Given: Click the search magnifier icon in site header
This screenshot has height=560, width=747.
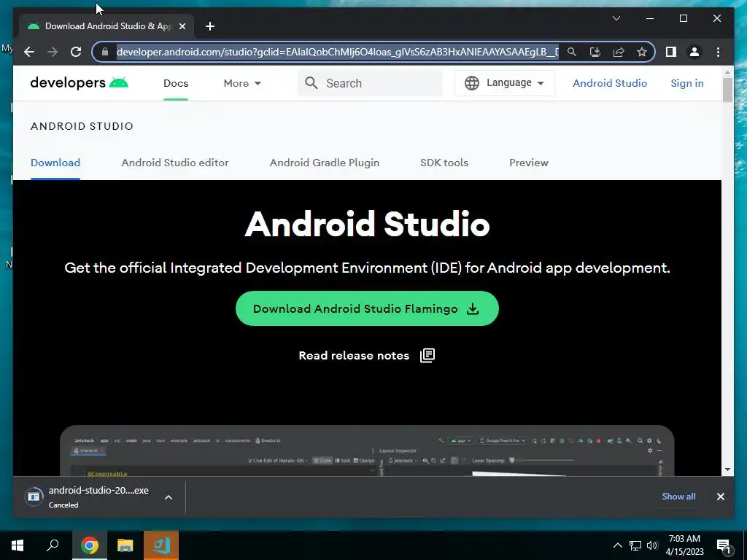Looking at the screenshot, I should pyautogui.click(x=311, y=83).
